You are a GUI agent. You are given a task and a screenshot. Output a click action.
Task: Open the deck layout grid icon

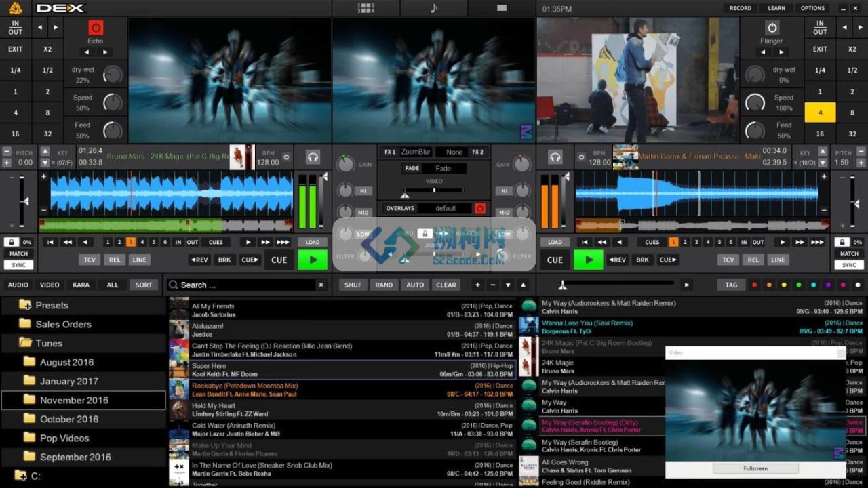(366, 8)
